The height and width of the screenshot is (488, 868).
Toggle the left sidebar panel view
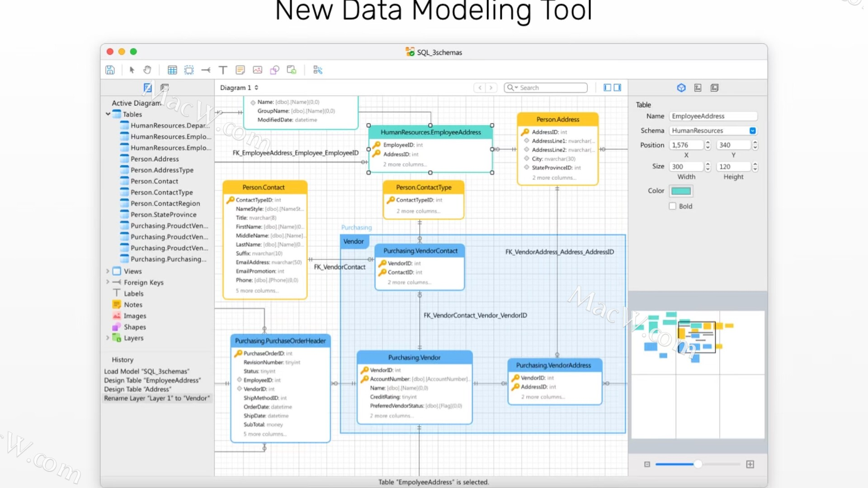pos(607,88)
